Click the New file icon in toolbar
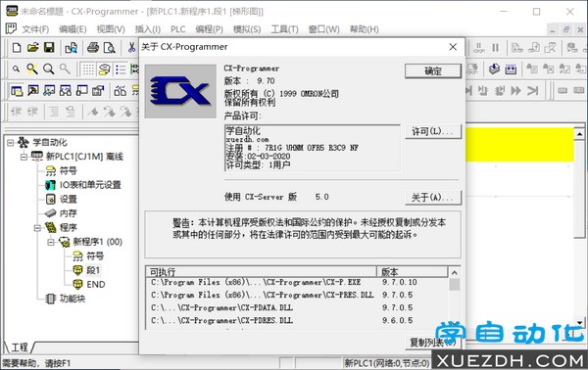Image resolution: width=588 pixels, height=370 pixels. [x=17, y=48]
